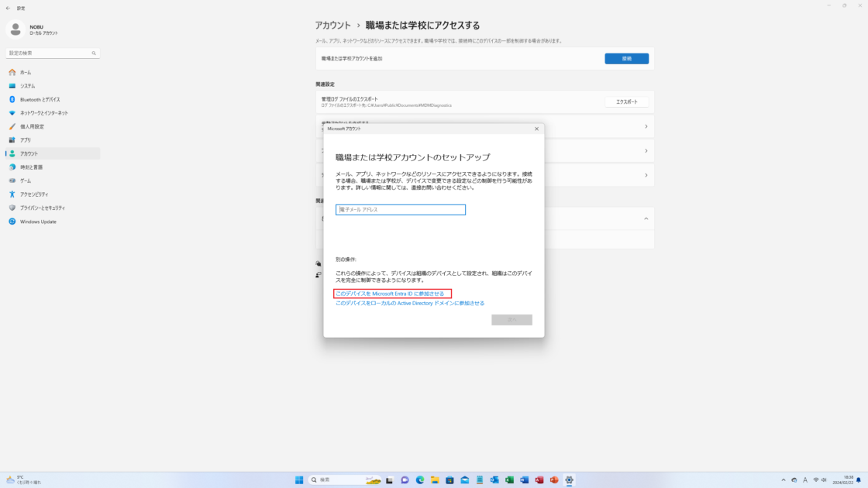Close the Microsoft アカウント dialog
This screenshot has width=868, height=488.
click(x=536, y=129)
